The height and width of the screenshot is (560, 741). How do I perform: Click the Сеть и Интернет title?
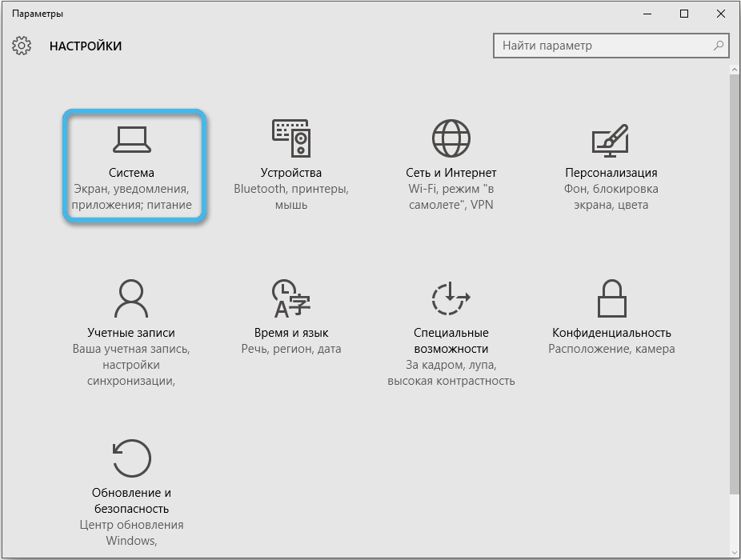click(x=451, y=173)
